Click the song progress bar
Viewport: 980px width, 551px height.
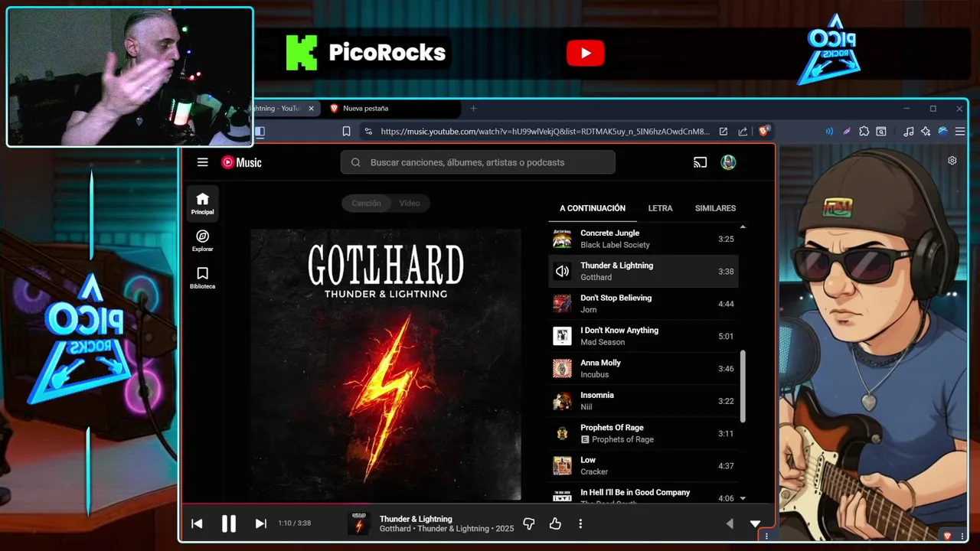[478, 504]
